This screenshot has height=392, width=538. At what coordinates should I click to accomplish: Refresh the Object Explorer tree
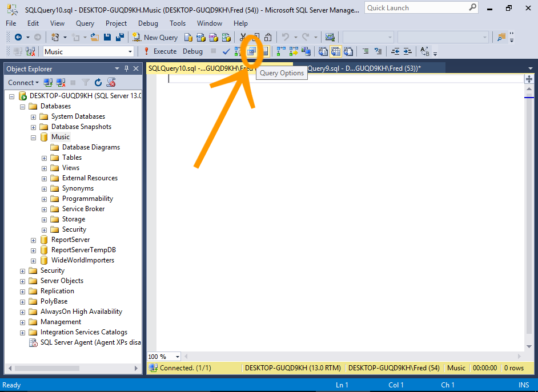pyautogui.click(x=98, y=83)
